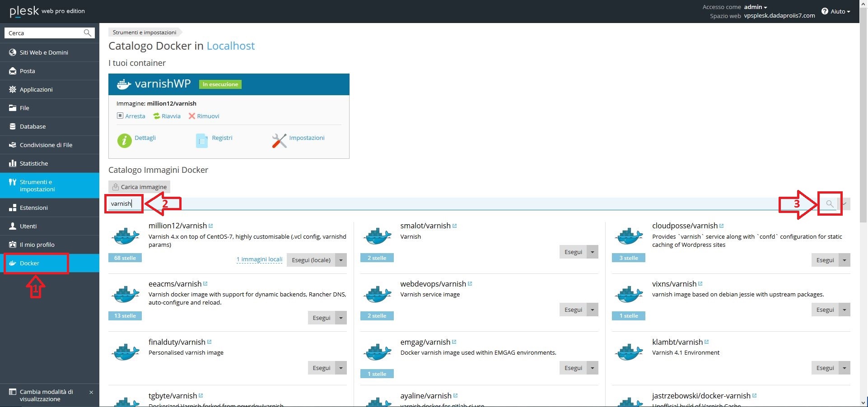868x407 pixels.
Task: Click the Carica immagine button
Action: click(139, 187)
